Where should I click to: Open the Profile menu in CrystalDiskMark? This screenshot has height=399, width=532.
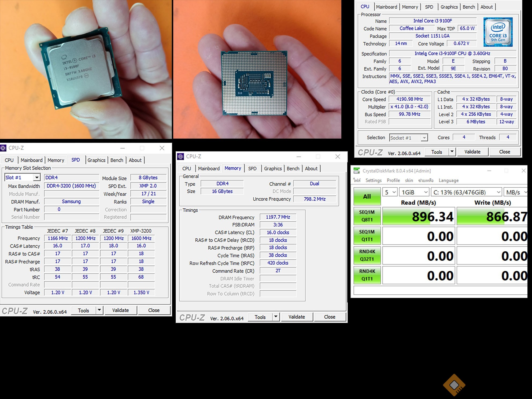pyautogui.click(x=393, y=180)
